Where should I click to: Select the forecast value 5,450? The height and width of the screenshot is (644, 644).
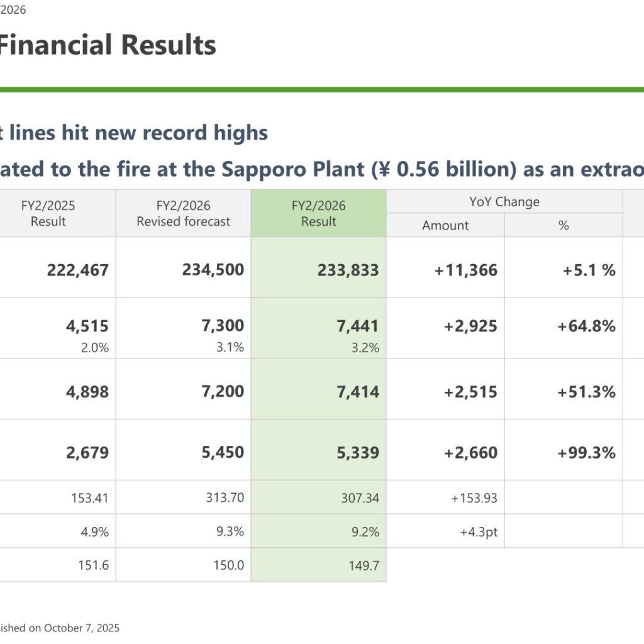click(223, 452)
